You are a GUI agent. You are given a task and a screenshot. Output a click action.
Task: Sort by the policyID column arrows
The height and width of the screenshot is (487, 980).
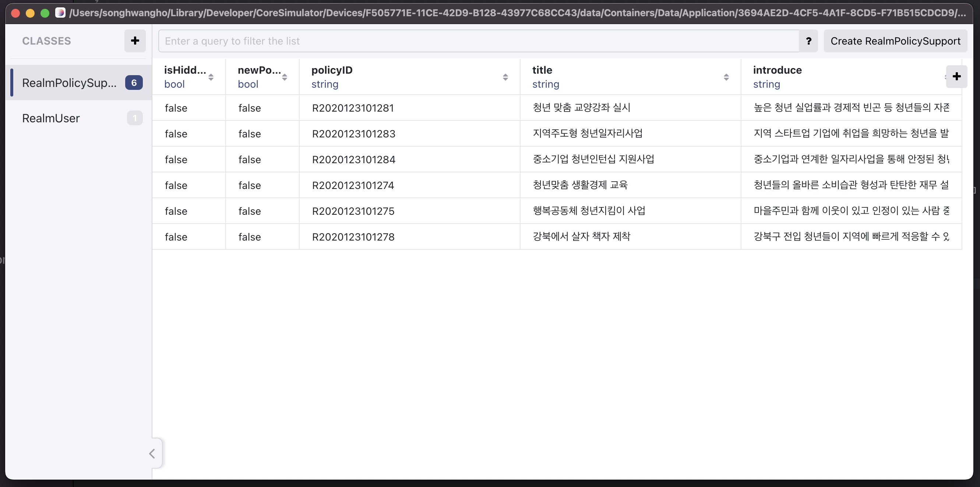click(505, 77)
